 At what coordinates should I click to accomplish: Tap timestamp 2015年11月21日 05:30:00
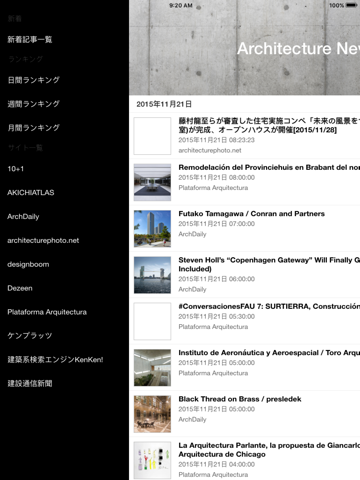coord(217,316)
